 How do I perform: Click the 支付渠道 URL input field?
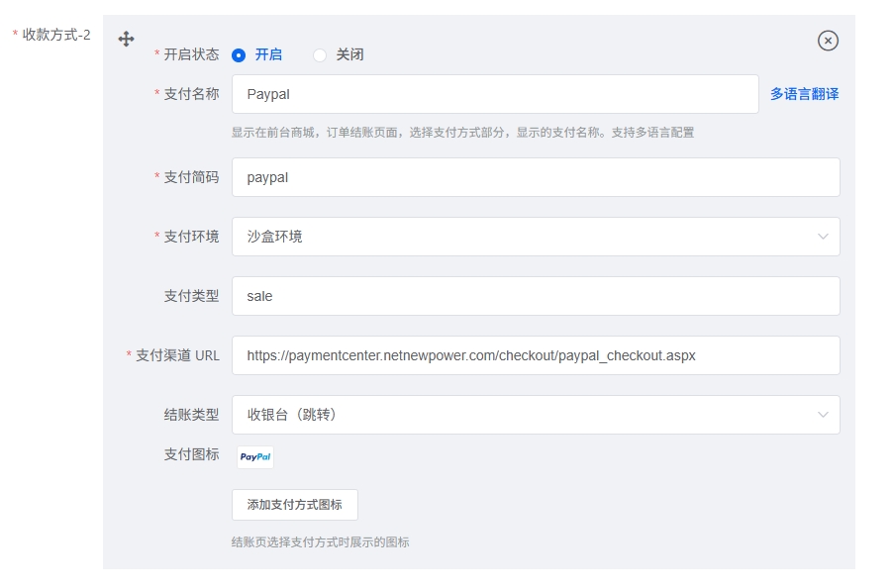[536, 355]
